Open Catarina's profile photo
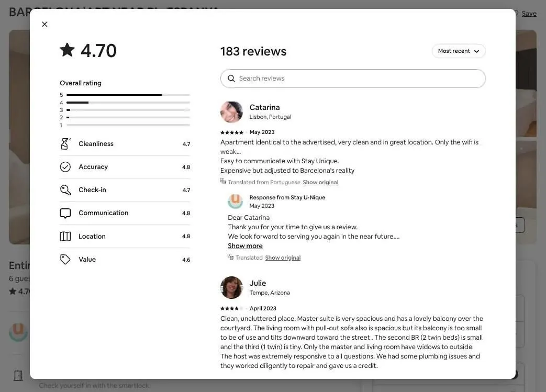Image resolution: width=546 pixels, height=392 pixels. point(231,112)
